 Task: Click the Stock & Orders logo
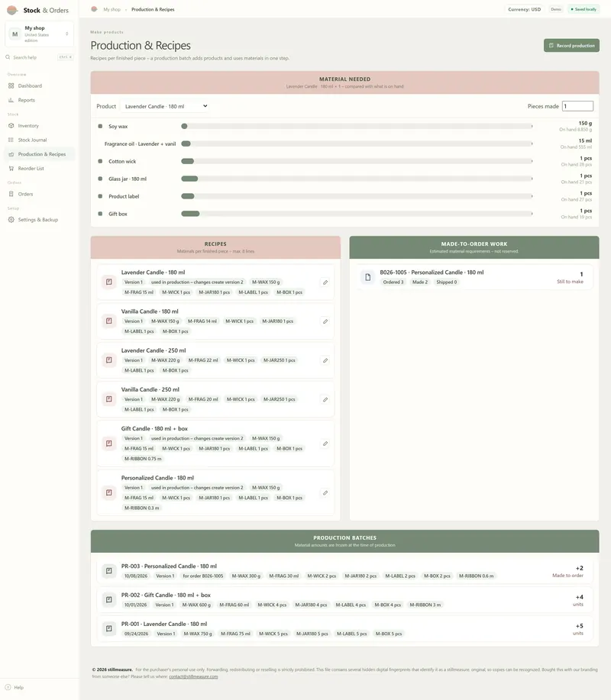coord(12,10)
